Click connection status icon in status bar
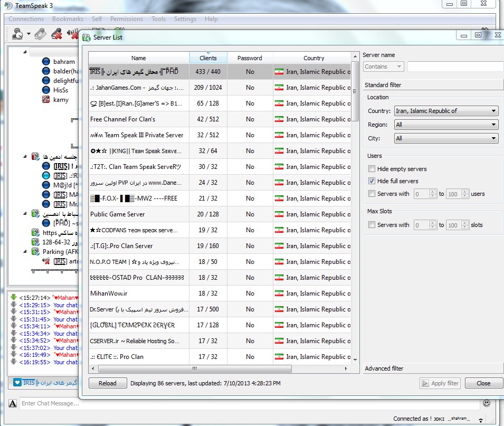The height and width of the screenshot is (426, 504). tap(481, 420)
